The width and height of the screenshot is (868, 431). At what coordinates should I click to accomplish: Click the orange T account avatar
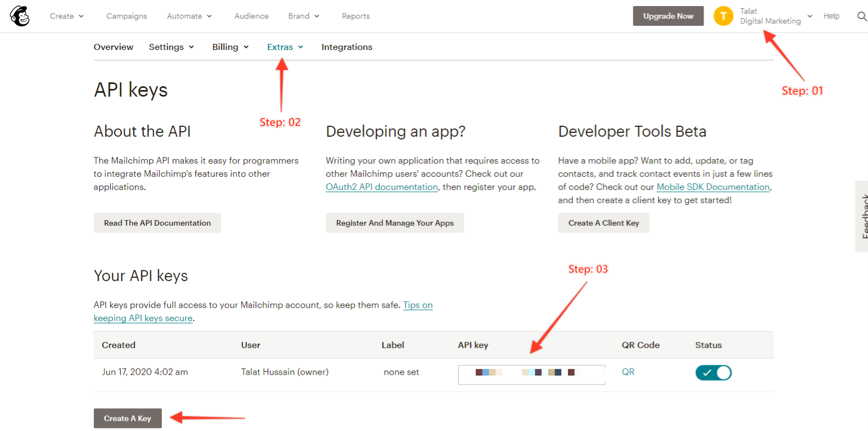[723, 16]
